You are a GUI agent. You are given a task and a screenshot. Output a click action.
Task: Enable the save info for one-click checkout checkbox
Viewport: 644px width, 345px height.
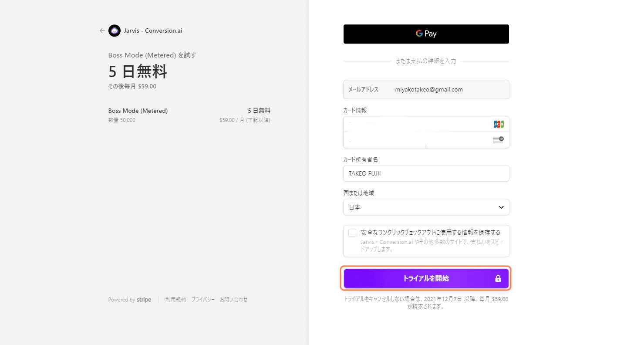(x=352, y=233)
